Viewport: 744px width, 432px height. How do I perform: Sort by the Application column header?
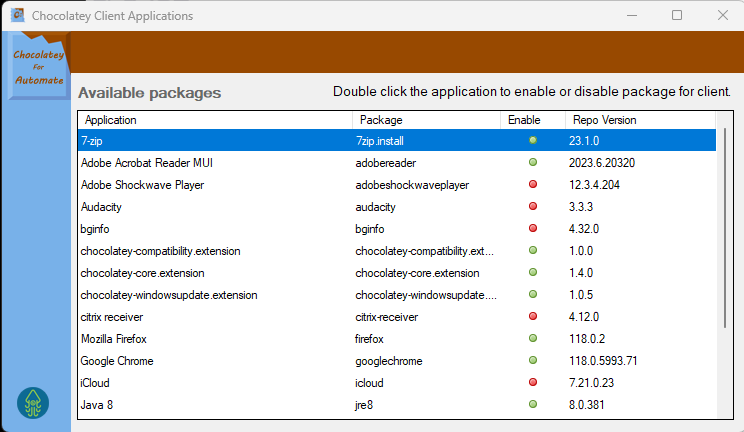pyautogui.click(x=214, y=120)
